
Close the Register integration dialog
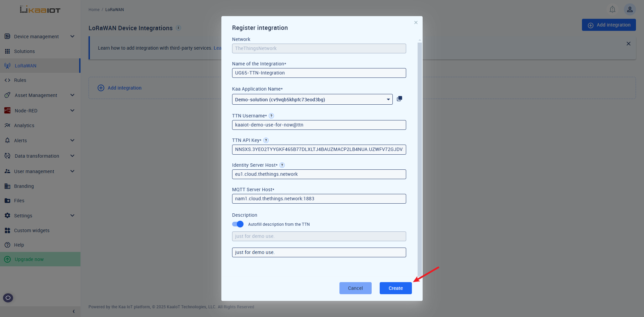point(416,22)
